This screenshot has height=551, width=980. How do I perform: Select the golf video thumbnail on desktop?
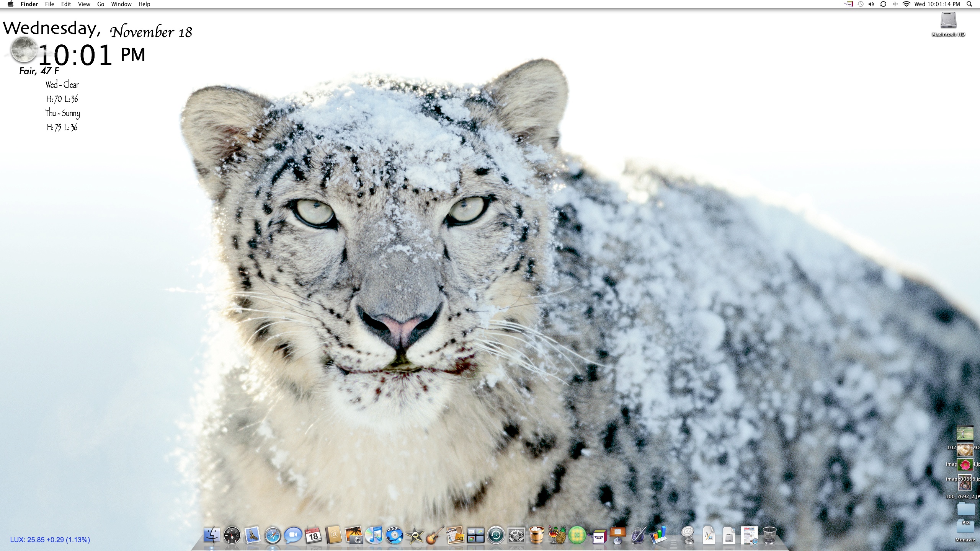pos(965,434)
